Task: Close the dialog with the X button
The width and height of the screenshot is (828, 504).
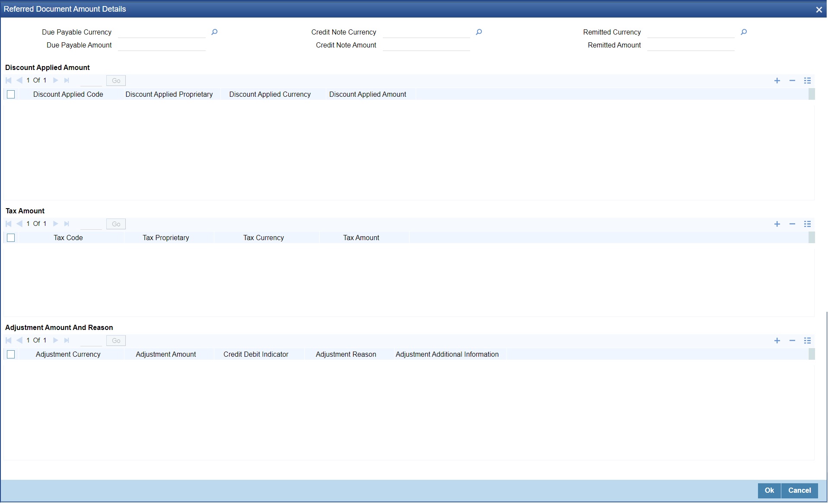Action: [x=819, y=10]
